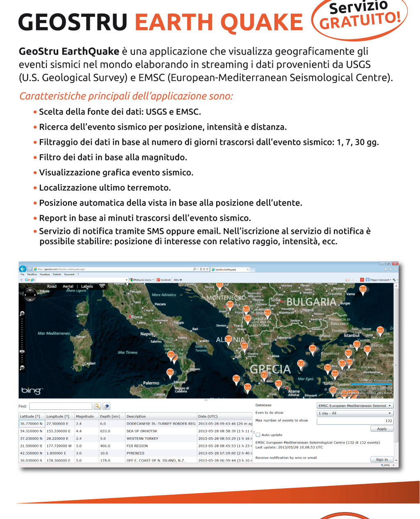Click the bing logo on the map
The height and width of the screenshot is (519, 420).
pyautogui.click(x=31, y=390)
